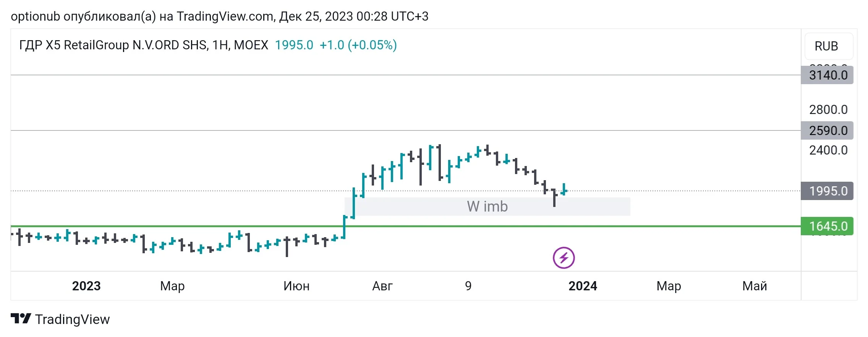Select the W imb shaded zone
The height and width of the screenshot is (337, 868).
pos(487,207)
